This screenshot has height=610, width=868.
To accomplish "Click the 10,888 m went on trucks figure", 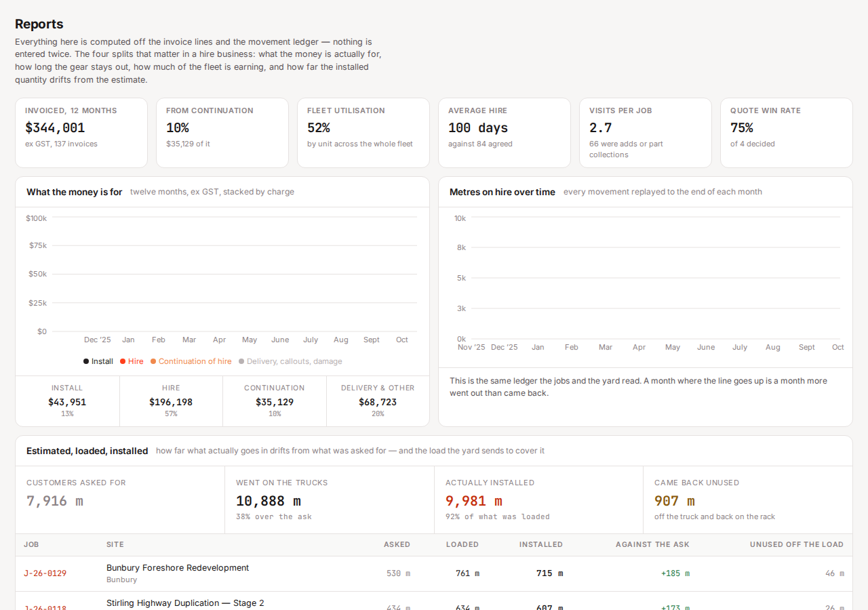I will coord(269,501).
